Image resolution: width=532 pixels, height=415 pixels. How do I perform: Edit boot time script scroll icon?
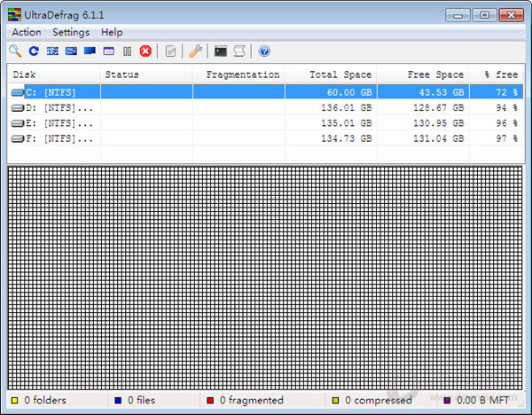[239, 51]
